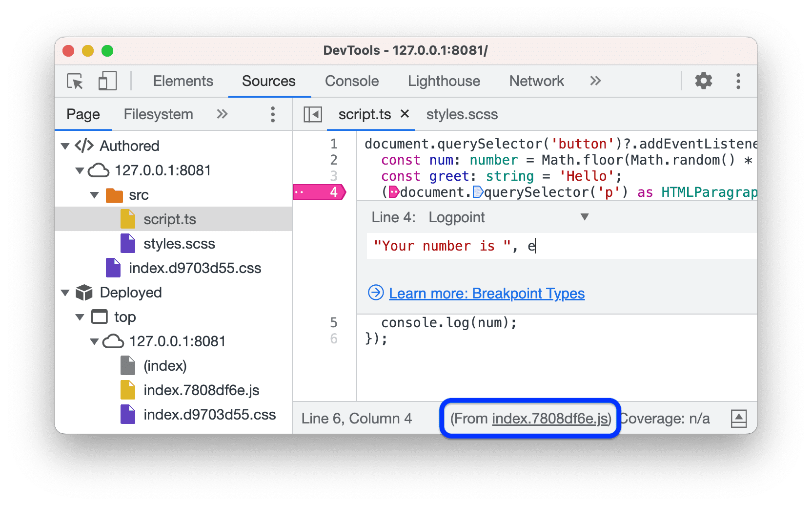Click the show source eject icon near Coverage
The width and height of the screenshot is (812, 506).
coord(739,419)
